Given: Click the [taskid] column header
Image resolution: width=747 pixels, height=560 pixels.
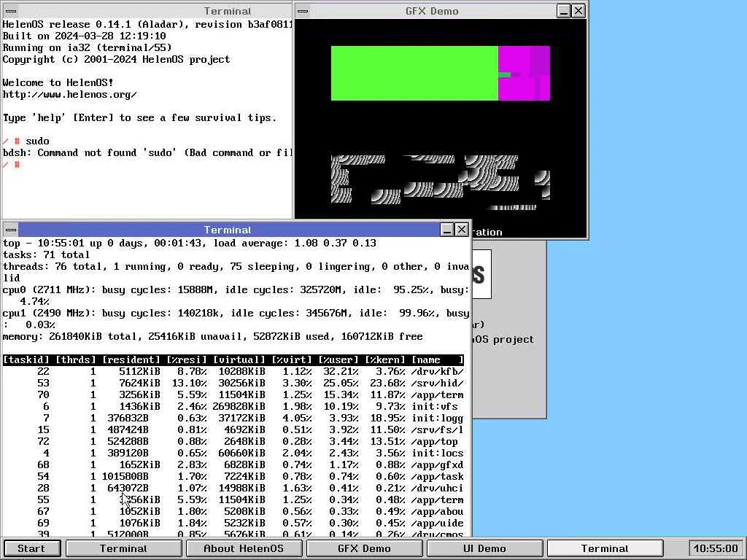Looking at the screenshot, I should point(26,359).
